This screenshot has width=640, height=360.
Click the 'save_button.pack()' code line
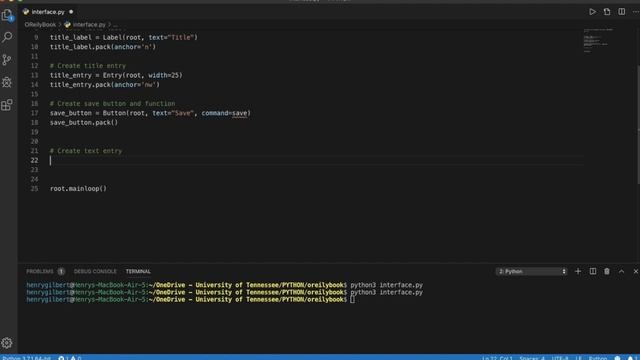coord(84,122)
